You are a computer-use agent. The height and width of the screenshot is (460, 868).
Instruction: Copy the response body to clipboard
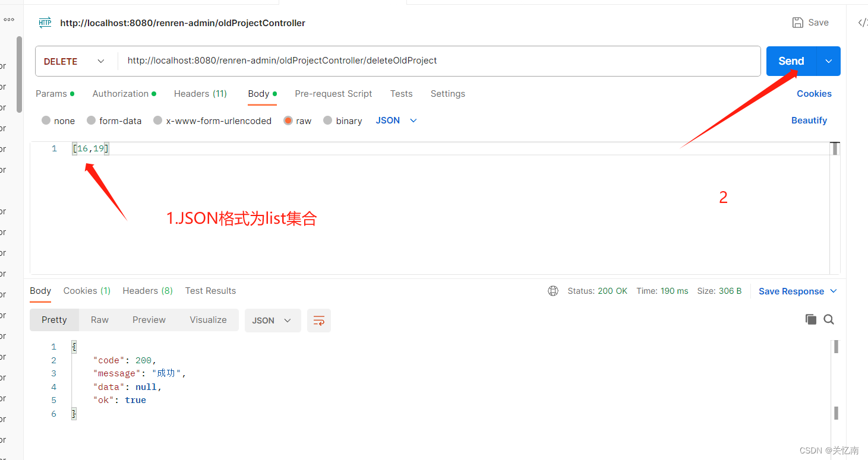[x=810, y=319]
